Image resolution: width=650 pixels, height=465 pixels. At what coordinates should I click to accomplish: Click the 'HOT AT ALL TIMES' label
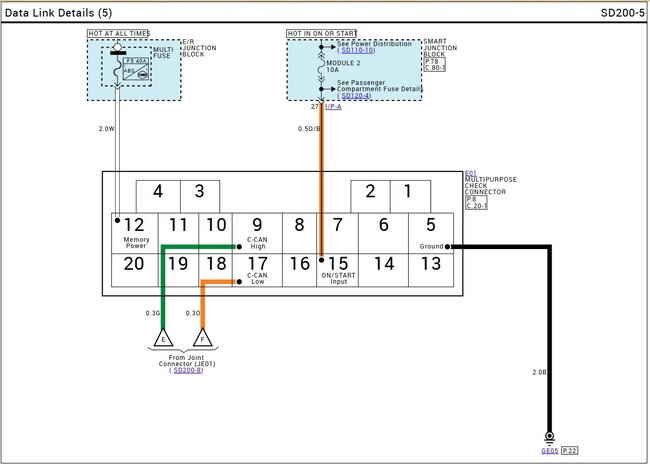pyautogui.click(x=119, y=34)
